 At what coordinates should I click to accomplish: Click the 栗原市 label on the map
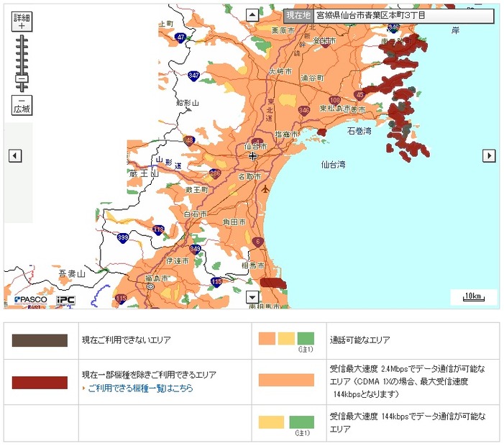tap(283, 30)
